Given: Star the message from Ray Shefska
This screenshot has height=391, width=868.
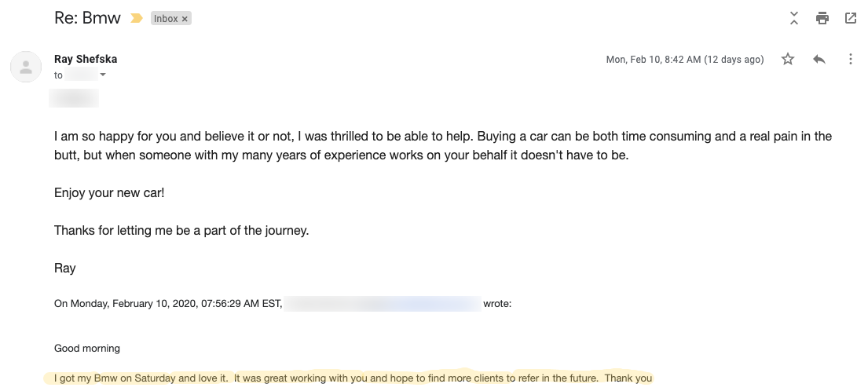Looking at the screenshot, I should pyautogui.click(x=788, y=60).
